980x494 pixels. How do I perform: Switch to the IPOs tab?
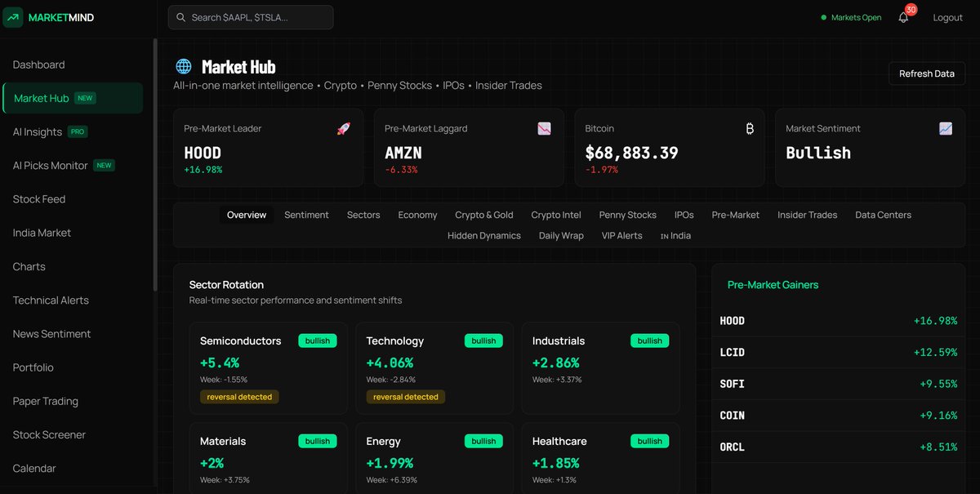[x=684, y=215]
